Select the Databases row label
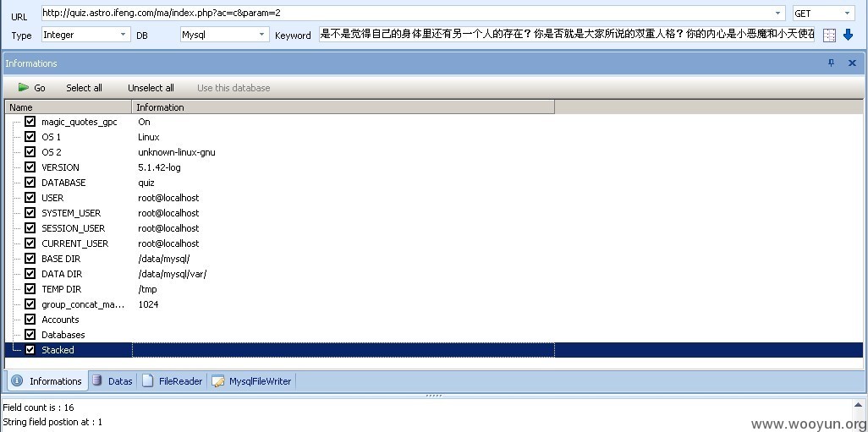Image resolution: width=868 pixels, height=432 pixels. click(63, 335)
